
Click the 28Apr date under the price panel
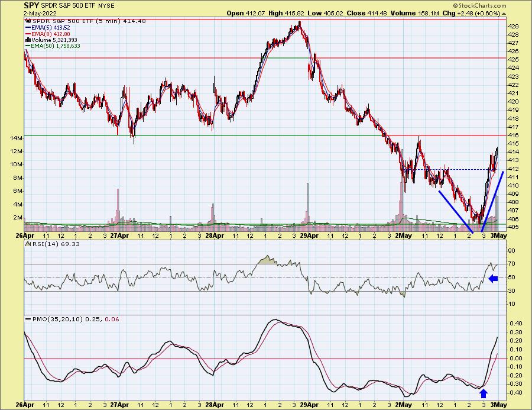[x=215, y=235]
